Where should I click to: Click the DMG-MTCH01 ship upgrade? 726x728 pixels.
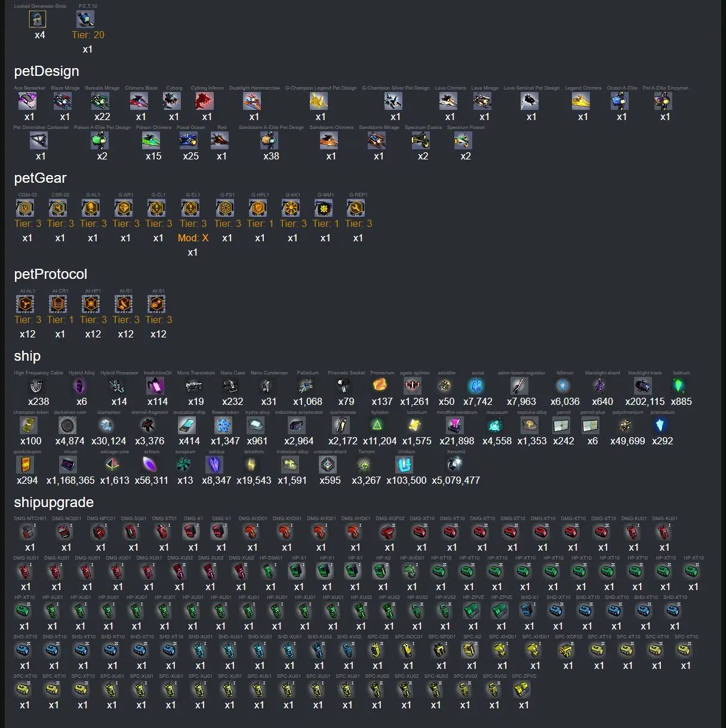click(28, 532)
